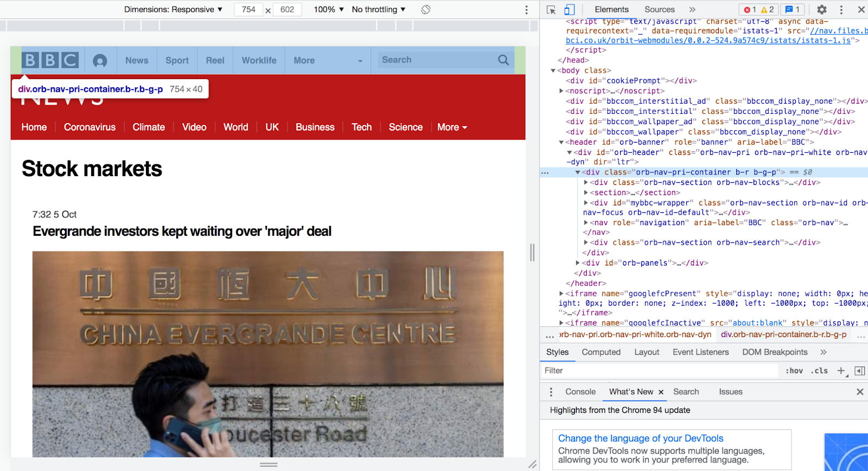The image size is (868, 471).
Task: Show more DevTools panels chevron
Action: tap(692, 9)
